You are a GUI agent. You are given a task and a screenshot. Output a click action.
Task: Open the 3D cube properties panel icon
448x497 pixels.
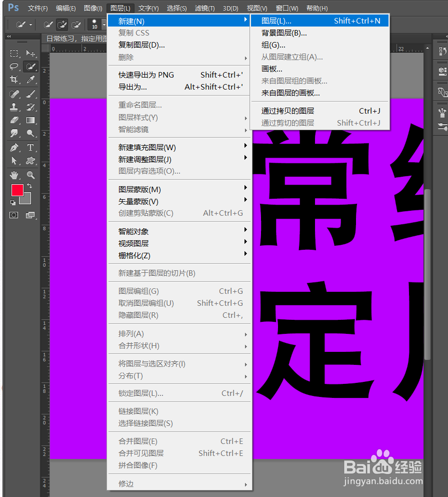coord(442,71)
